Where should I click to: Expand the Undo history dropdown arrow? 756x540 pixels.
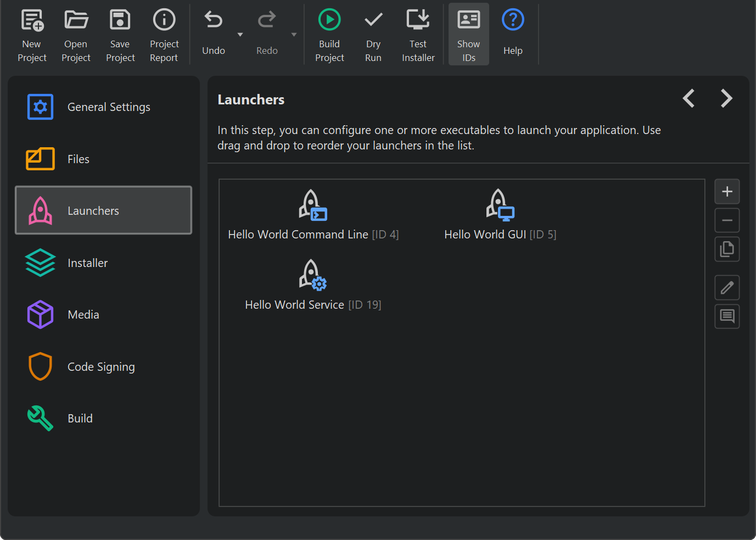pyautogui.click(x=240, y=35)
